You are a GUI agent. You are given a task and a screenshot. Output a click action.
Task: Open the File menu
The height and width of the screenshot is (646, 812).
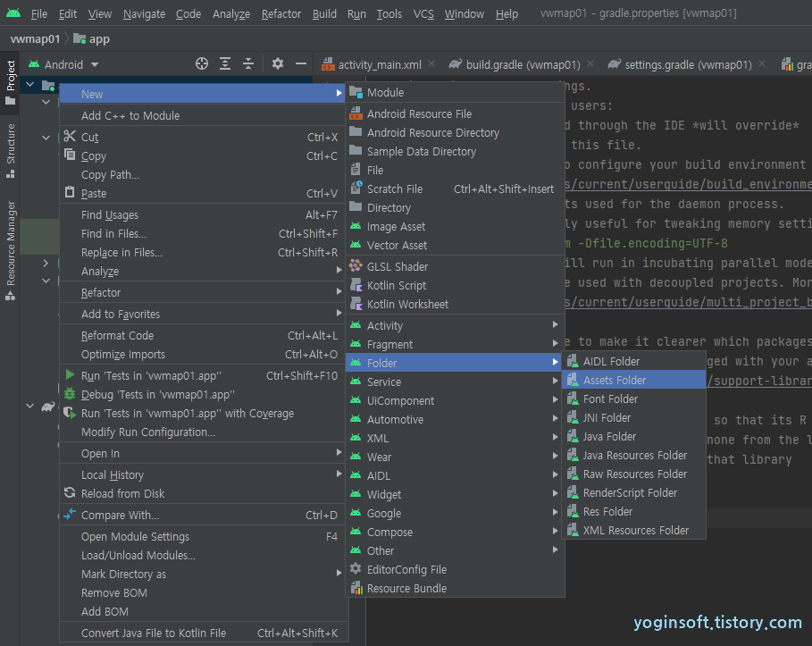(x=38, y=14)
